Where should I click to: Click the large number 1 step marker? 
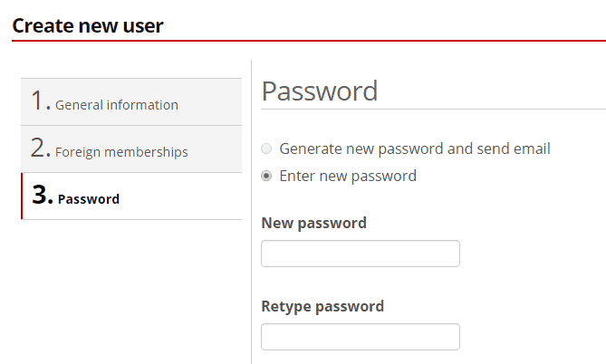39,101
